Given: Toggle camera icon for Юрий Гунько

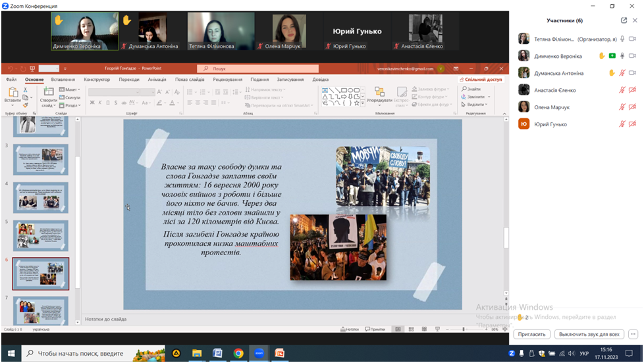Looking at the screenshot, I should pyautogui.click(x=632, y=124).
